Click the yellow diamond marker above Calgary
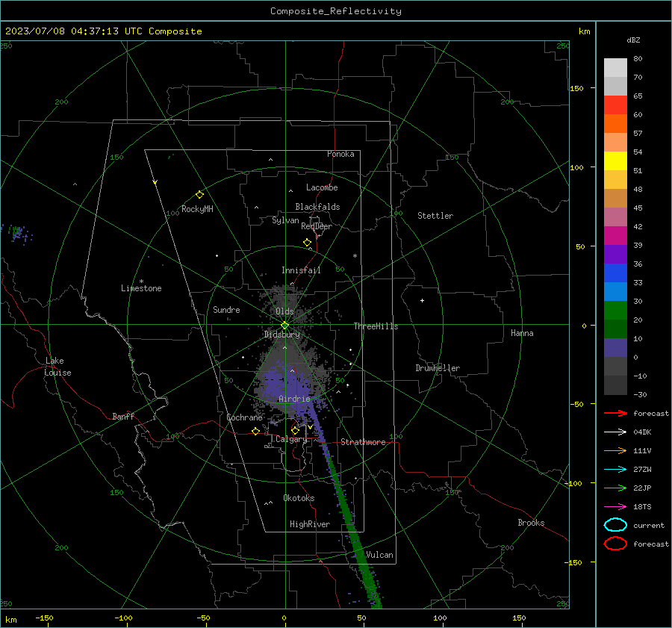The height and width of the screenshot is (628, 672). (295, 430)
